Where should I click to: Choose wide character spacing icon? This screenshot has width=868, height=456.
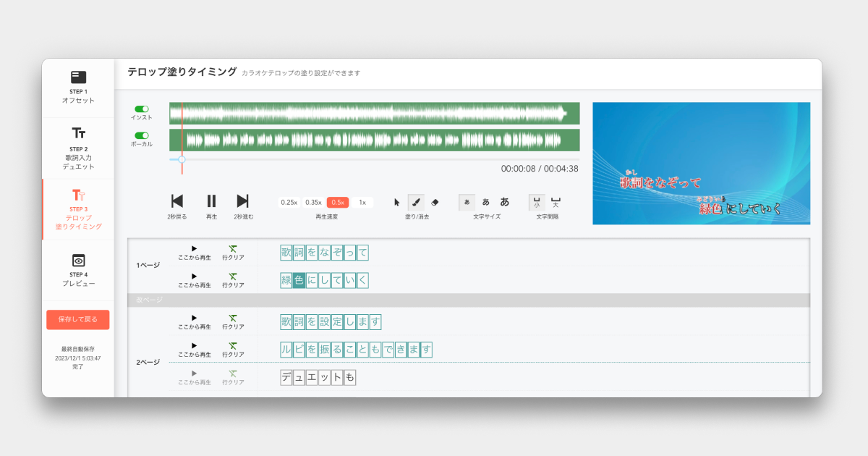pyautogui.click(x=556, y=202)
